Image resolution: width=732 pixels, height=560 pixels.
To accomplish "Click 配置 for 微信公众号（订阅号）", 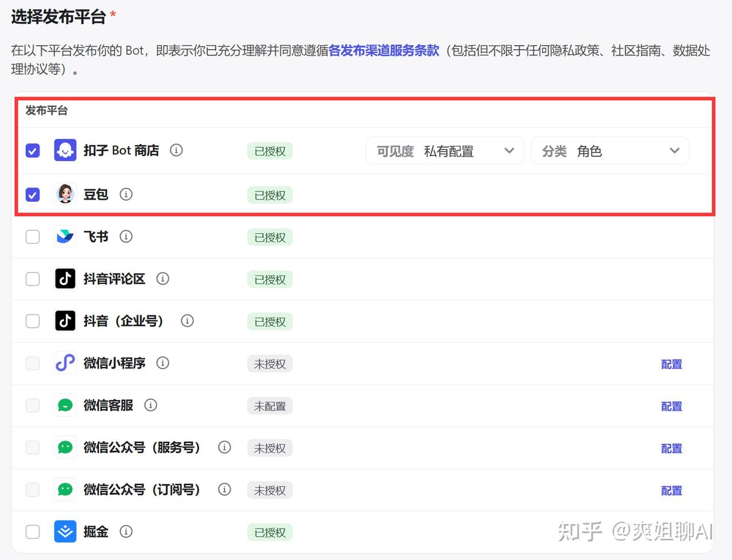I will (671, 490).
